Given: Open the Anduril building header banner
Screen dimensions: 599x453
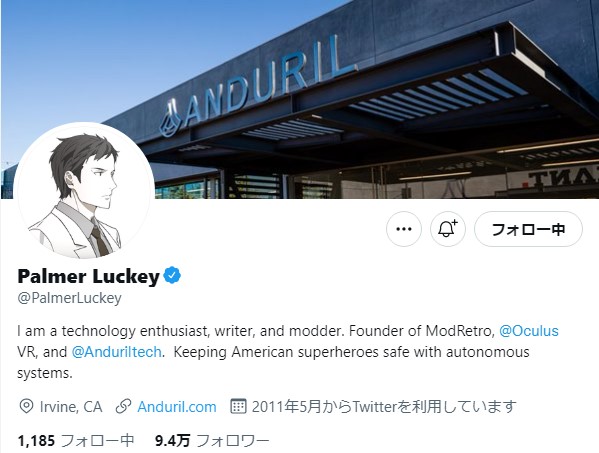Looking at the screenshot, I should [x=300, y=99].
